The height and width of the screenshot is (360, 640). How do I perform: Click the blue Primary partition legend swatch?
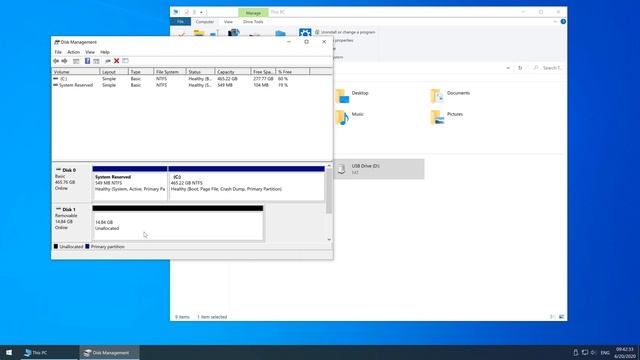[87, 247]
